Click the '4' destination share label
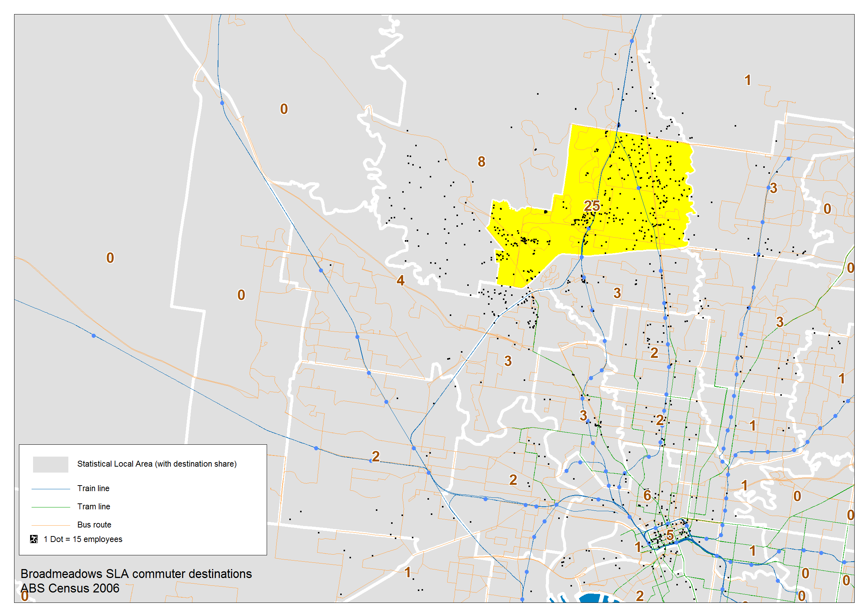This screenshot has width=868, height=614. pyautogui.click(x=400, y=280)
